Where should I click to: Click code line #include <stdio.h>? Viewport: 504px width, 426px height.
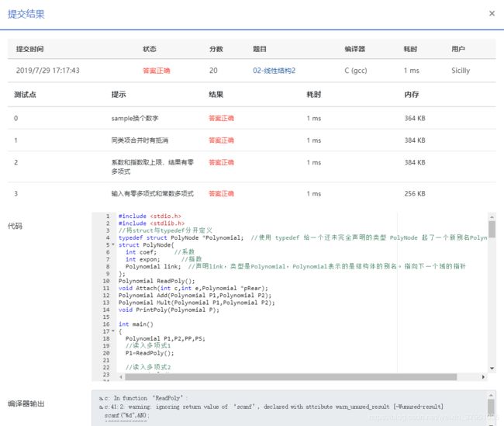[150, 216]
